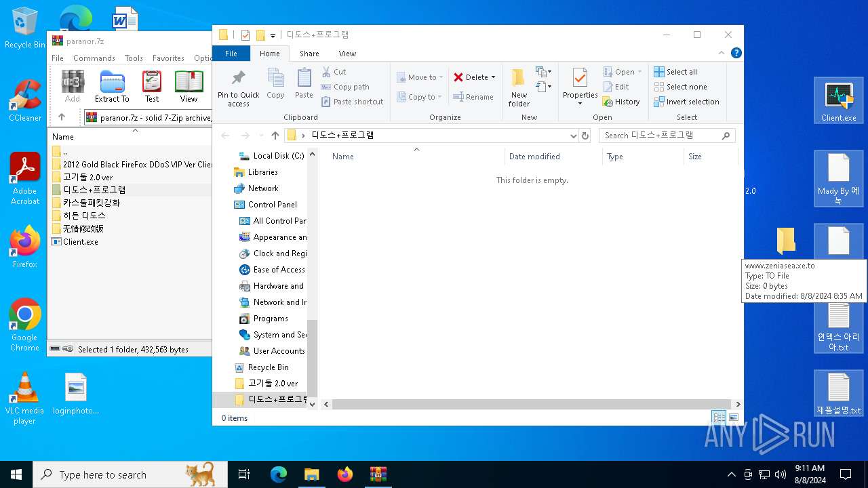Switch Explorer to large icons view
Image resolution: width=868 pixels, height=488 pixels.
[x=733, y=418]
